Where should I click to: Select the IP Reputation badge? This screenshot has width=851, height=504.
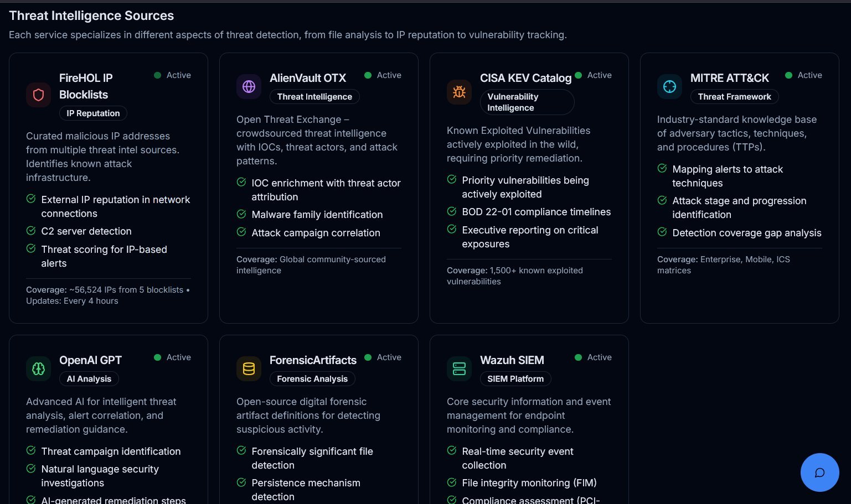pos(93,113)
